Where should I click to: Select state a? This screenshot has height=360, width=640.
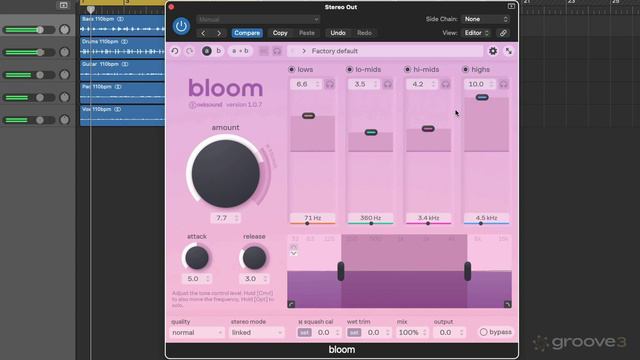(x=207, y=51)
